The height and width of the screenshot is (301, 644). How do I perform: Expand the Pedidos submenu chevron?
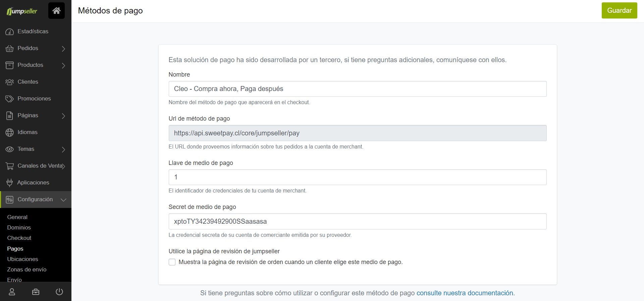tap(63, 49)
